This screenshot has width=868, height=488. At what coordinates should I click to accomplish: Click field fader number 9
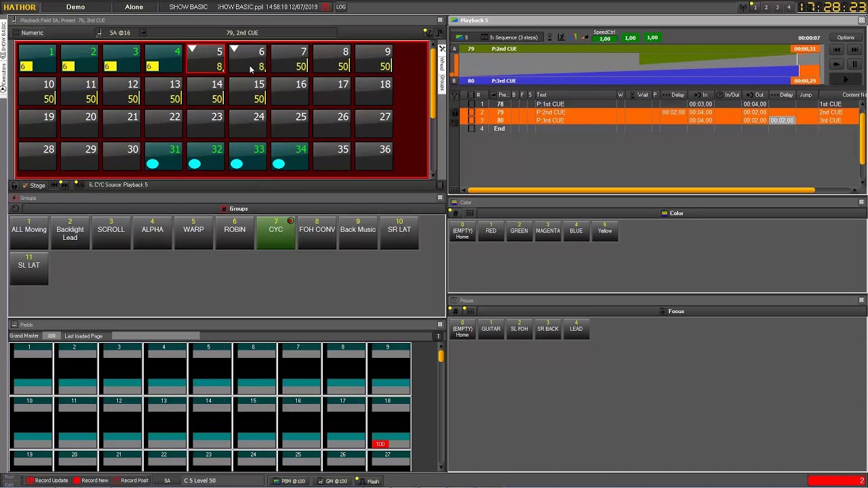388,369
